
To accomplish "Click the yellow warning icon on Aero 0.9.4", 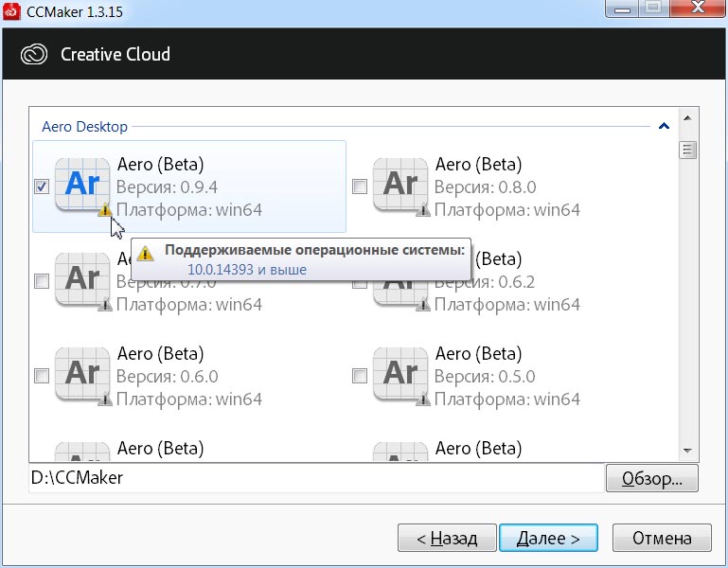I will coord(105,210).
